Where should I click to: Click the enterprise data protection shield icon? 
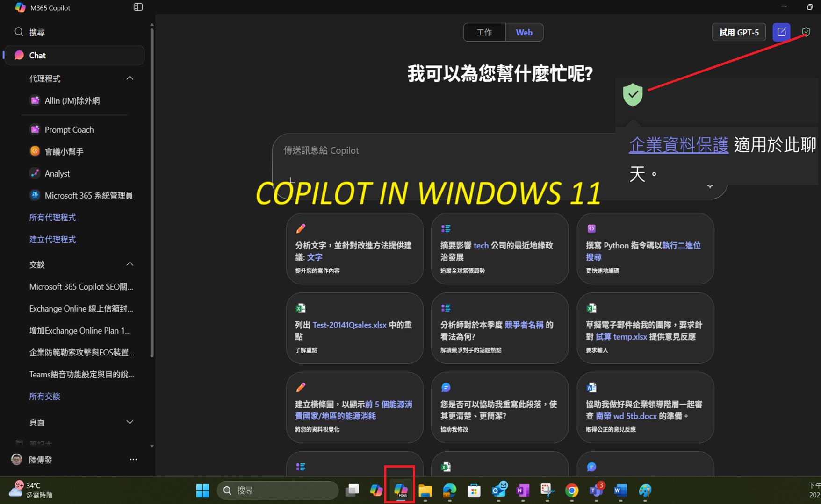(806, 32)
